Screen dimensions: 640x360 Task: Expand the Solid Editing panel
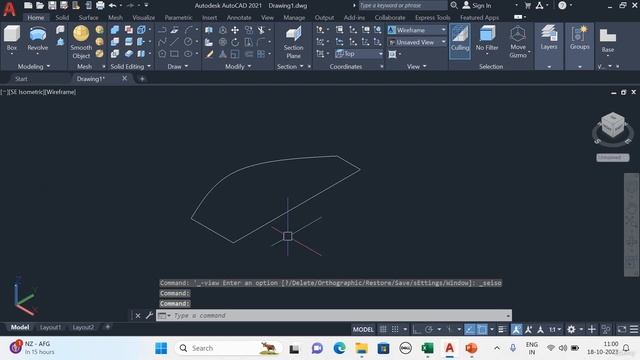(x=131, y=66)
